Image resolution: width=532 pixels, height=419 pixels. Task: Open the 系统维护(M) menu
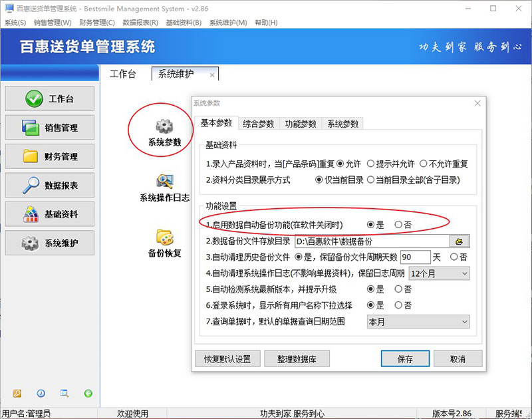tap(228, 23)
